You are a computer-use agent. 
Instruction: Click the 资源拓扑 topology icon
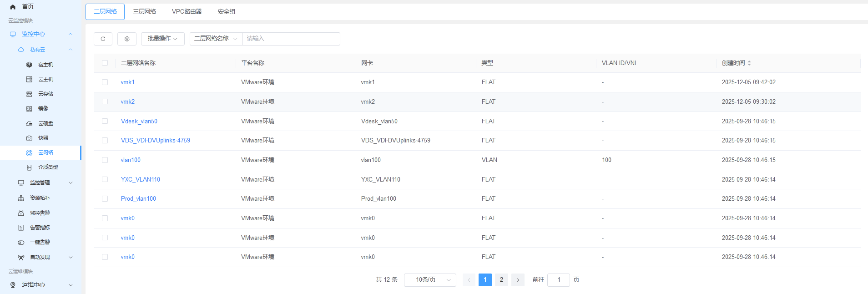coord(21,198)
